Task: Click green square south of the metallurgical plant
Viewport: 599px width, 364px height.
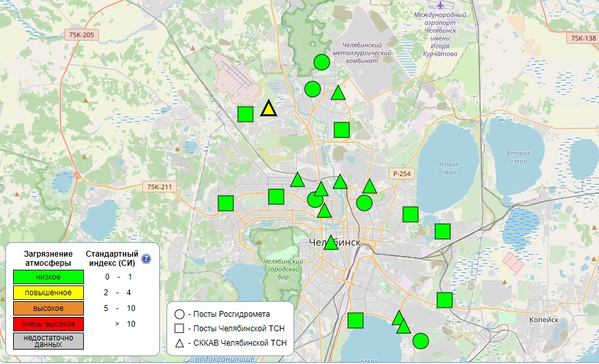Action: tap(341, 130)
